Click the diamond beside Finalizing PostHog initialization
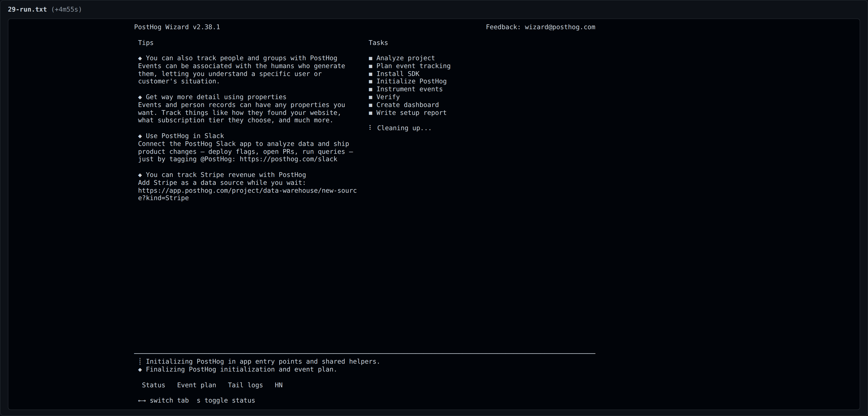This screenshot has width=868, height=416. [140, 369]
